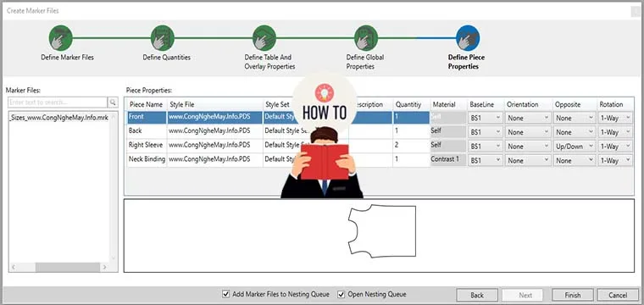Viewport: 644px width, 305px height.
Task: Click Quantity cell value 2 for Right Sleeve
Action: tap(412, 146)
